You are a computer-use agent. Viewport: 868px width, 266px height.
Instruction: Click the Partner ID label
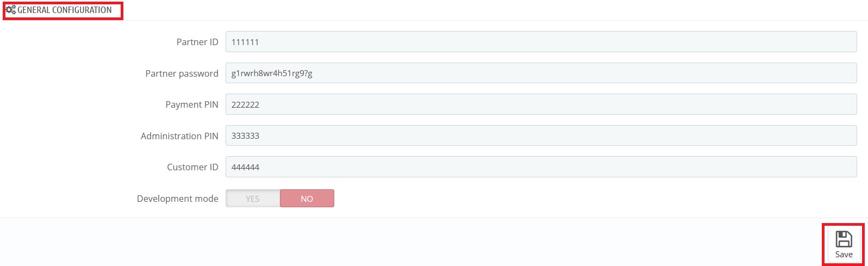[x=197, y=42]
